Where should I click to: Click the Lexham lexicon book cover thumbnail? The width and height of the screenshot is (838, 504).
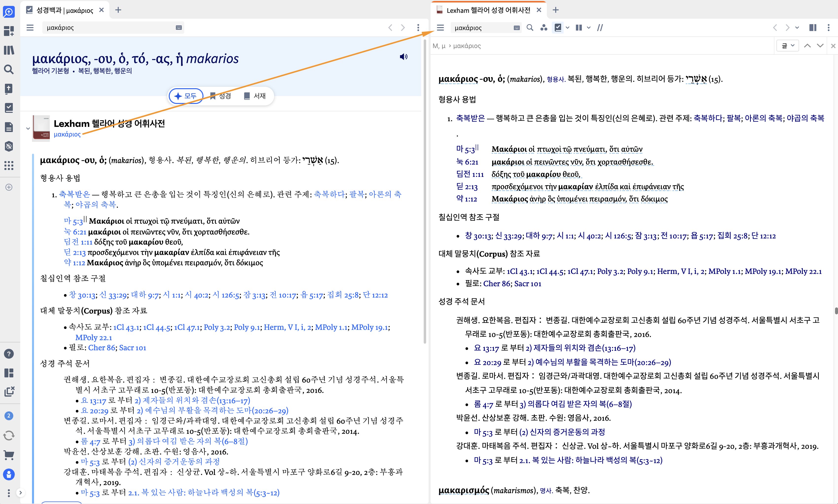(41, 128)
